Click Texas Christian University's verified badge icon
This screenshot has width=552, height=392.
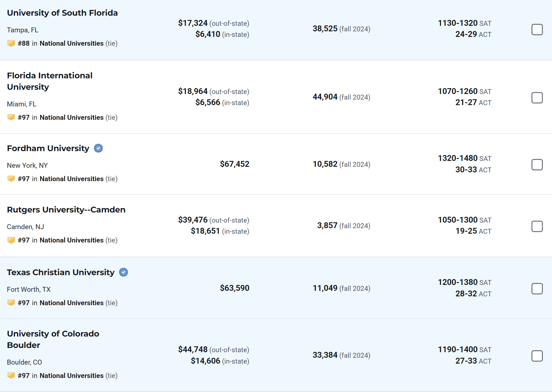(123, 272)
